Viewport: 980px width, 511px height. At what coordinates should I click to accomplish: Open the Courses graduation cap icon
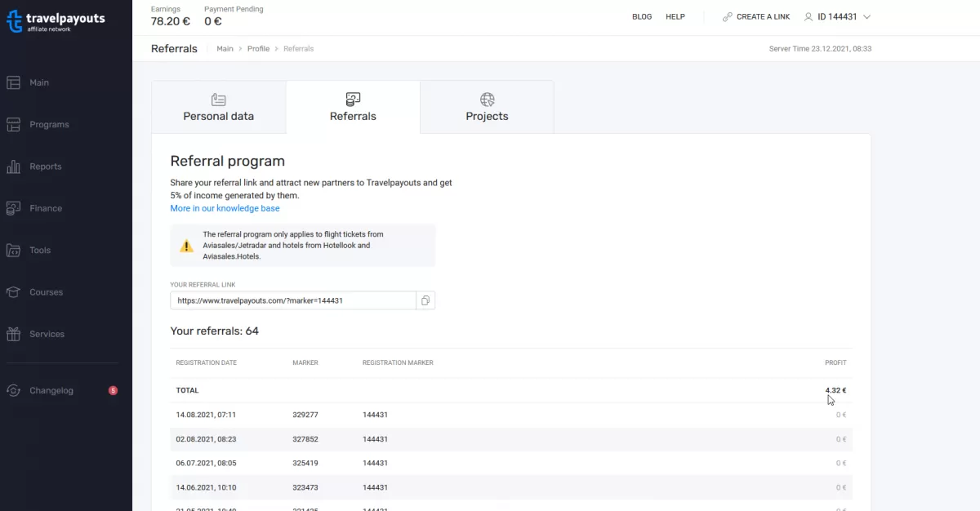coord(13,292)
